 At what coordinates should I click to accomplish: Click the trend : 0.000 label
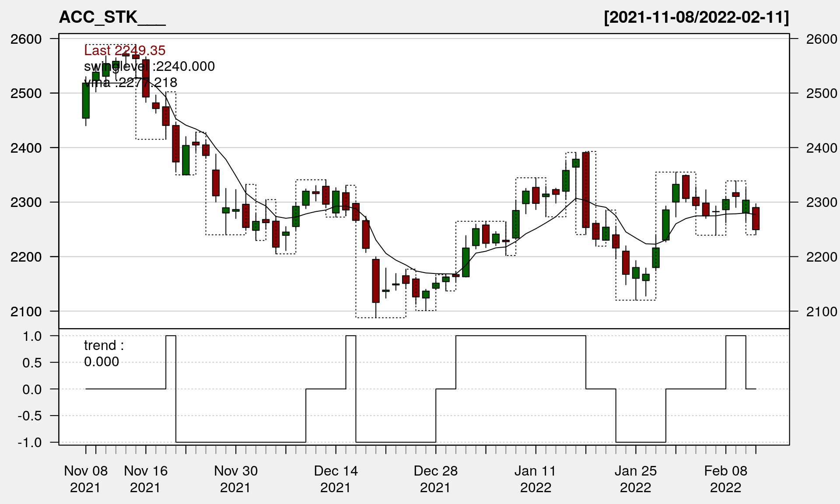coord(104,353)
